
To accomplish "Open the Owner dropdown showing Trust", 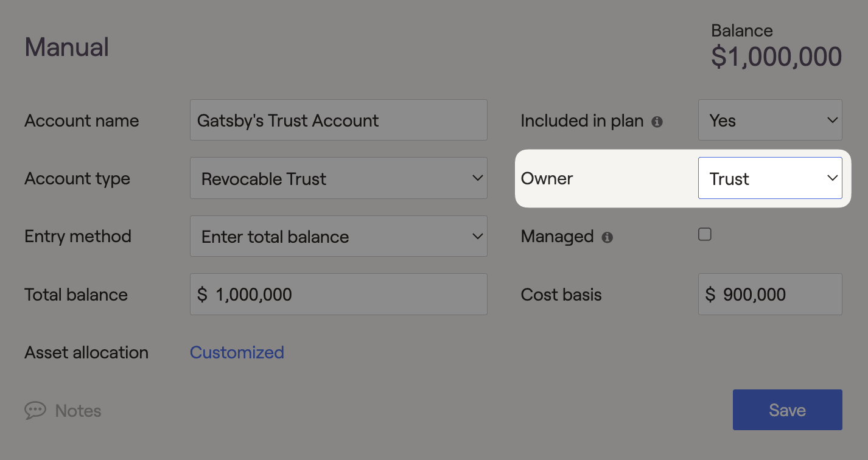I will tap(770, 178).
